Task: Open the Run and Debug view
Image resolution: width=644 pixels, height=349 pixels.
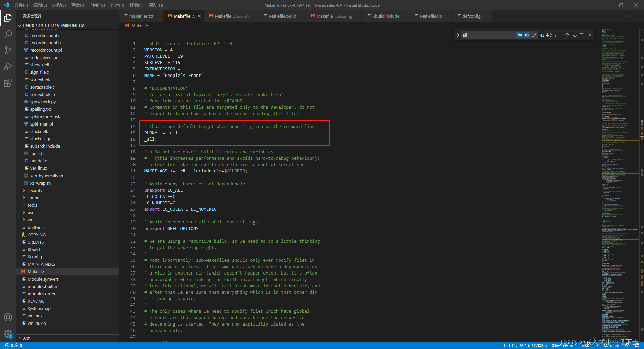Action: tap(8, 66)
